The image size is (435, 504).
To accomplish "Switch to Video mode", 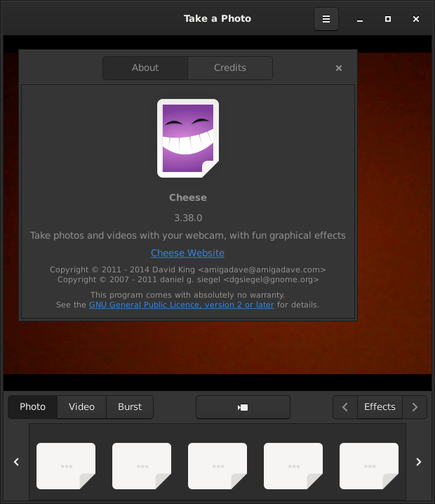I will coord(81,407).
